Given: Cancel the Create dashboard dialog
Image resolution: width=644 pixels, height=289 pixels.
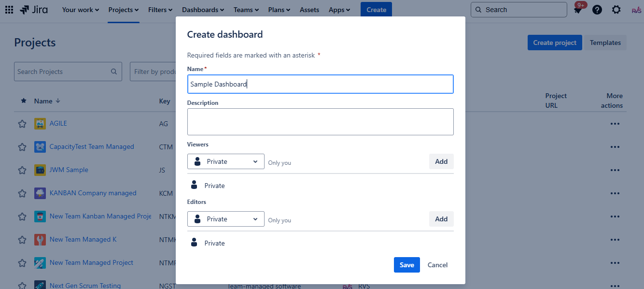Looking at the screenshot, I should tap(437, 265).
